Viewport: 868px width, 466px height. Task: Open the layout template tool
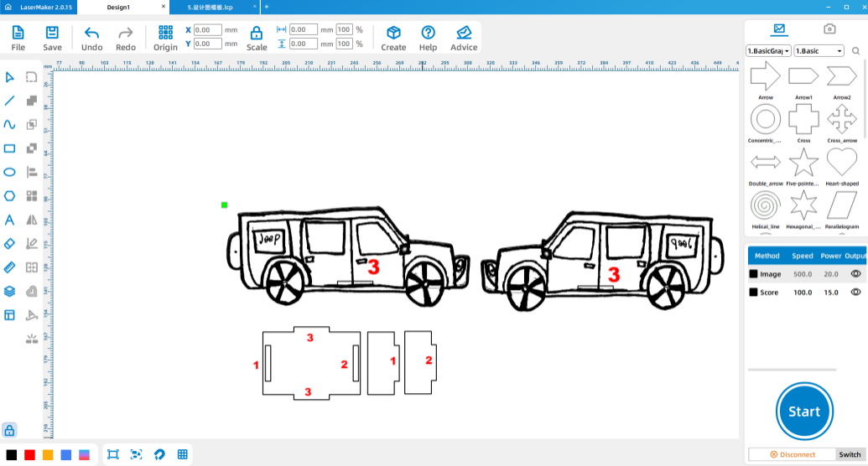[x=9, y=315]
